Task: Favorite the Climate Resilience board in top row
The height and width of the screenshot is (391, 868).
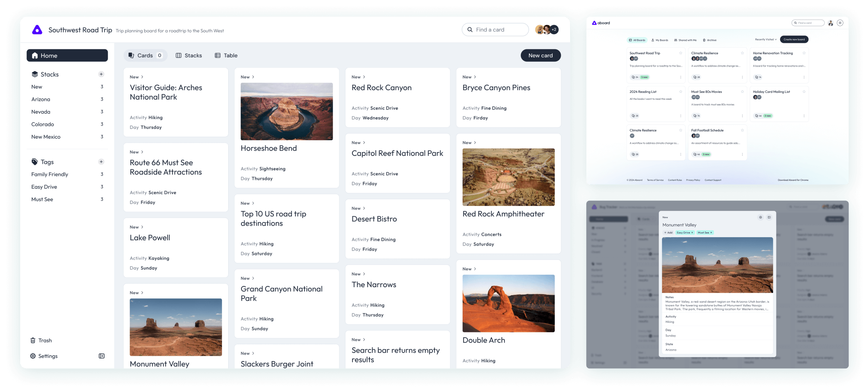Action: tap(742, 53)
